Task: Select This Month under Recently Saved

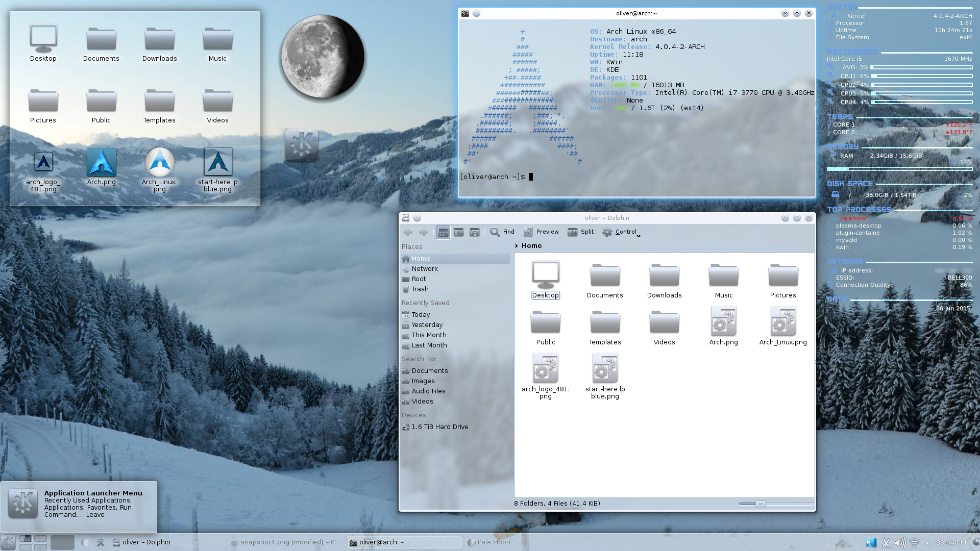Action: click(428, 335)
